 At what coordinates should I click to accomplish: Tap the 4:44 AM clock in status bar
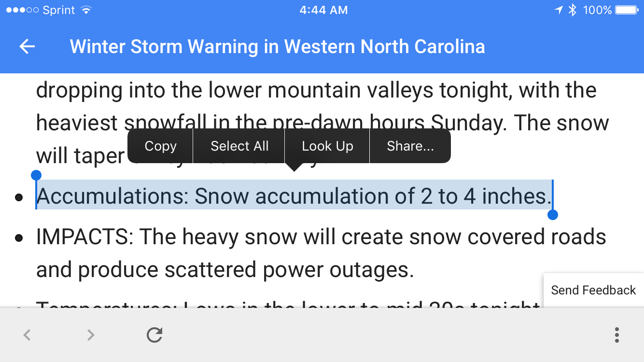coord(323,10)
